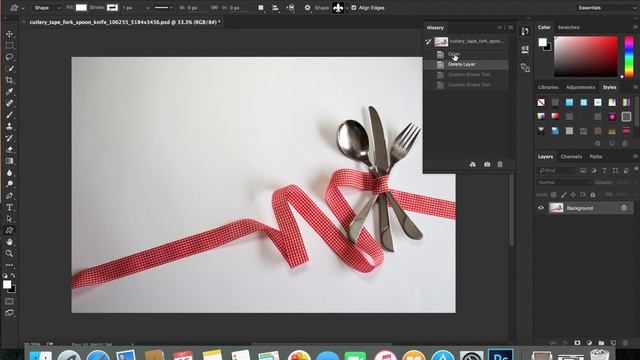Select the Pen tool
640x360 pixels.
[9, 196]
